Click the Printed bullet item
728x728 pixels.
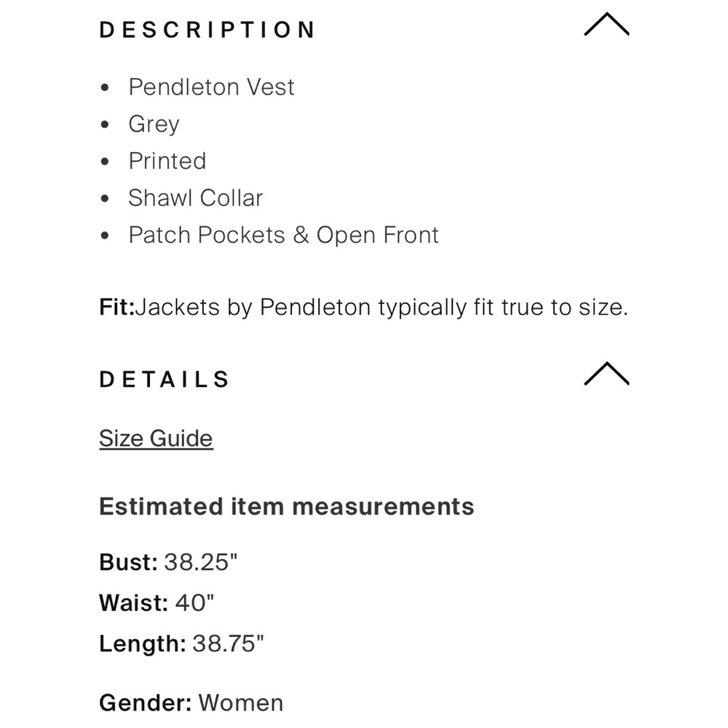tap(167, 161)
